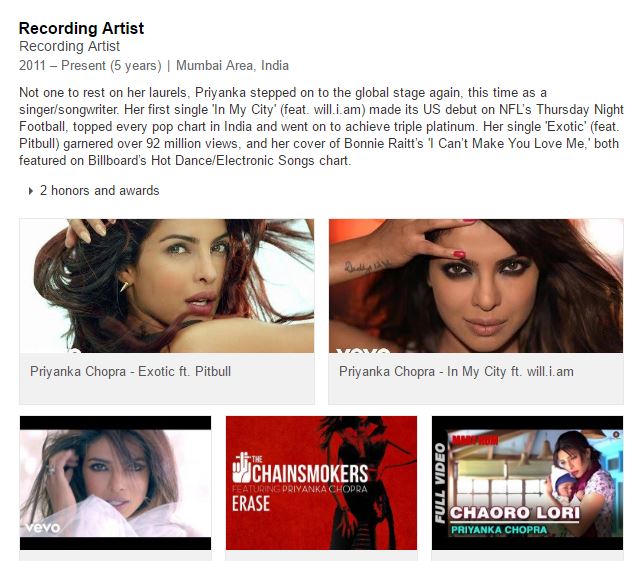This screenshot has width=644, height=561.
Task: Click the description paragraph about Priyanka's singles
Action: (321, 126)
